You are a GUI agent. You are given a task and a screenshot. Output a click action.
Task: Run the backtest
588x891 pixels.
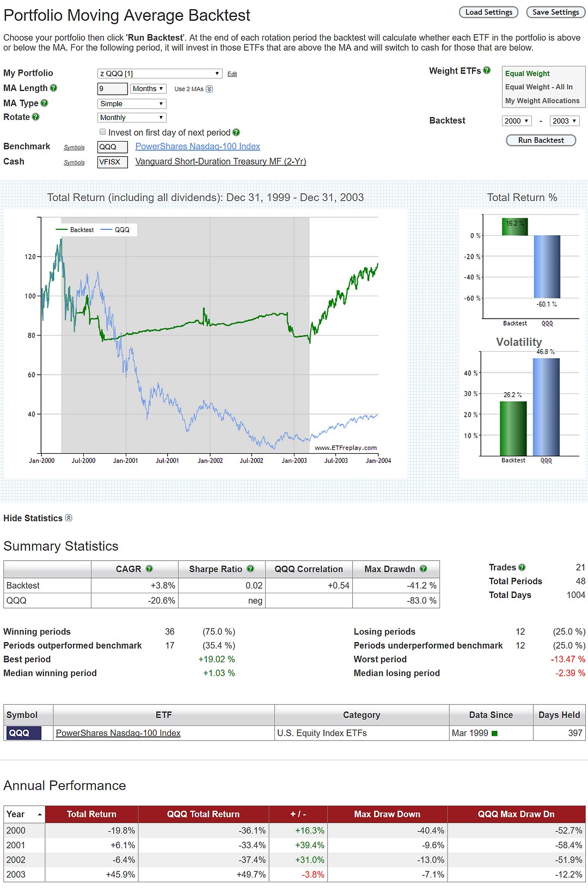pos(541,140)
